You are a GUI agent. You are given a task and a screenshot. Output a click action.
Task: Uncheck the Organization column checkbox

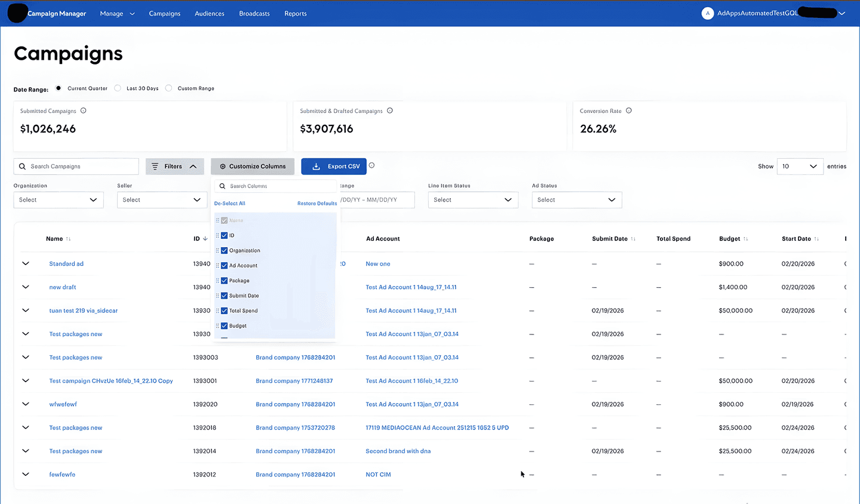point(223,250)
